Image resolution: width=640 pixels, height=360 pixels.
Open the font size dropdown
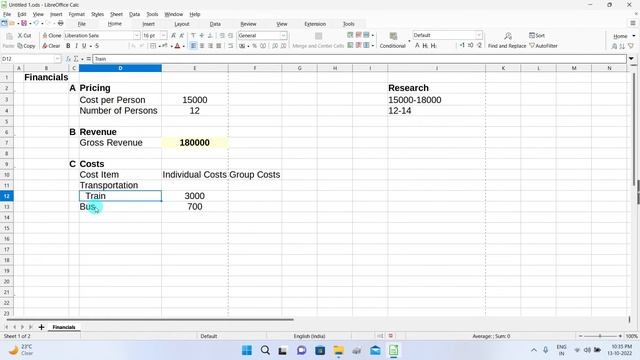click(x=163, y=36)
